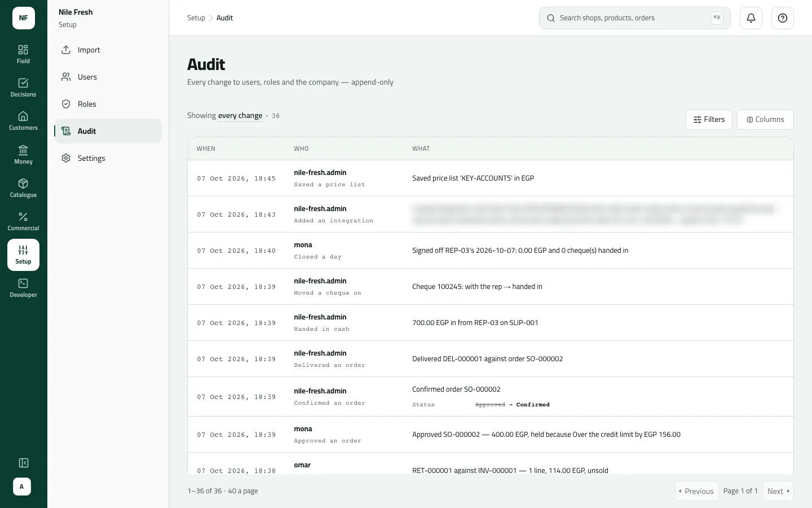This screenshot has width=812, height=508.
Task: Open the Decisions section
Action: pyautogui.click(x=23, y=87)
